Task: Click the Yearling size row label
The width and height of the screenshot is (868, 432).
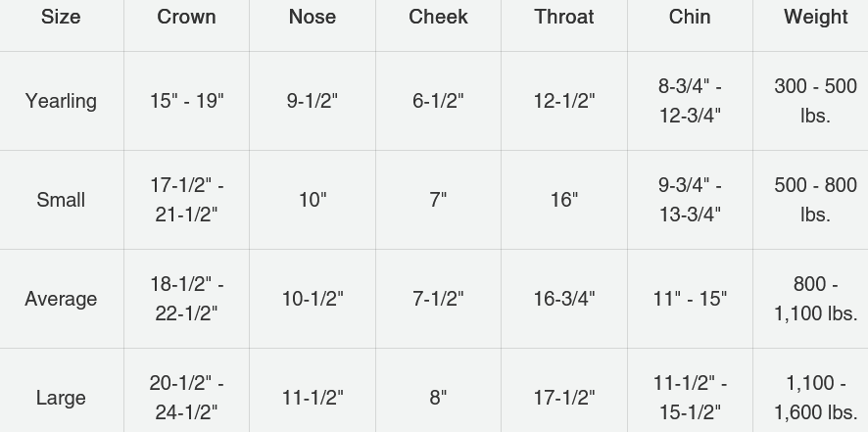Action: click(61, 101)
